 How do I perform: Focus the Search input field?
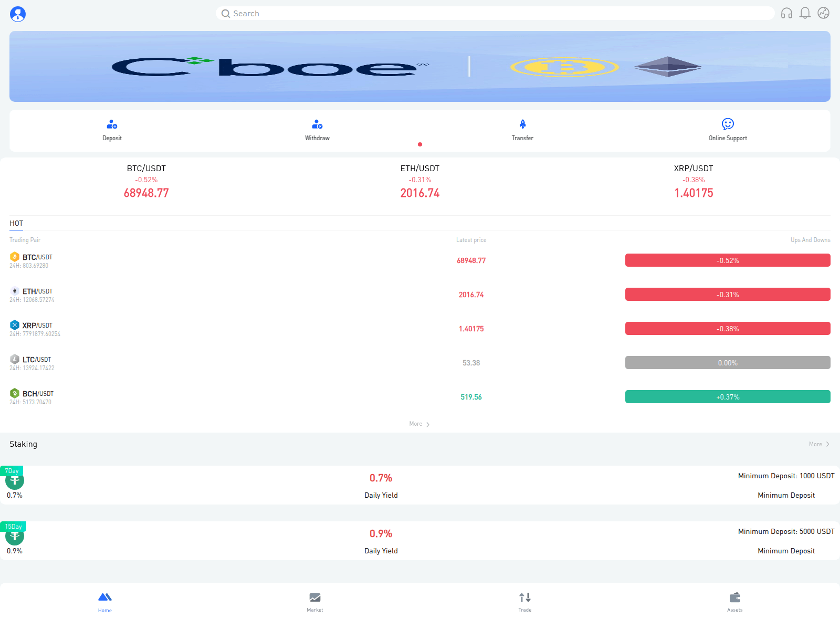pos(495,14)
